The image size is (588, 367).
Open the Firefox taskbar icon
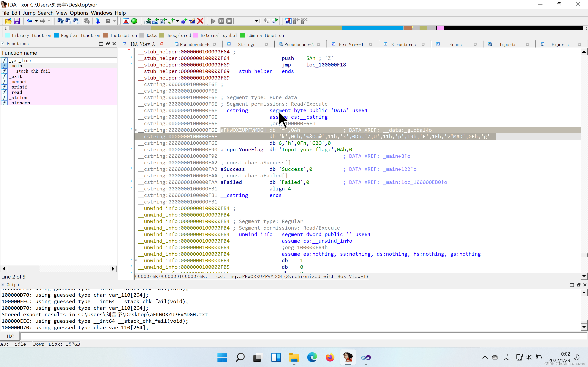coord(330,357)
